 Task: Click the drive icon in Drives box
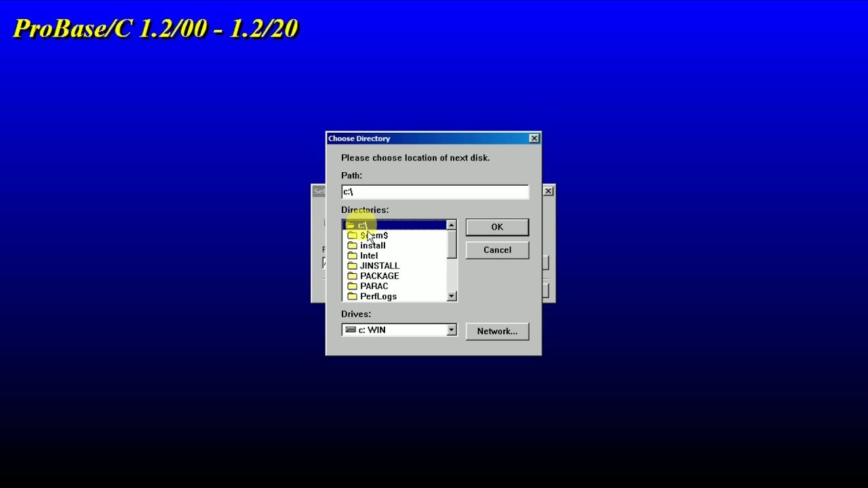(x=350, y=330)
